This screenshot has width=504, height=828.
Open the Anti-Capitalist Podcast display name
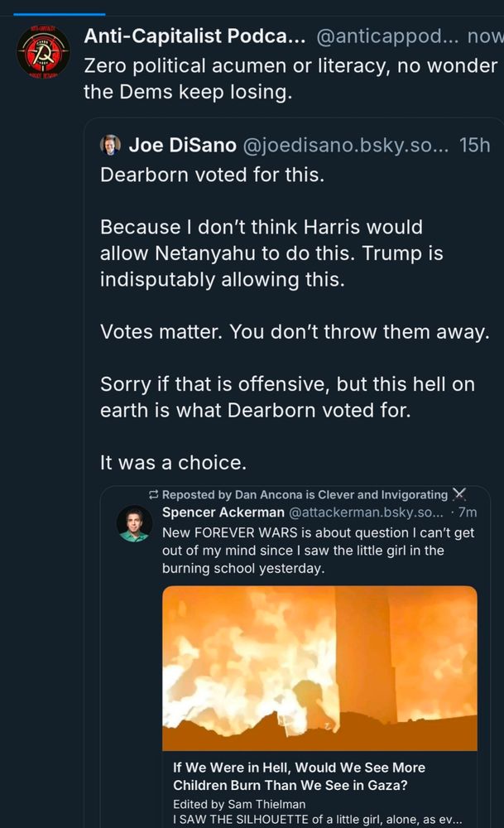[x=194, y=36]
